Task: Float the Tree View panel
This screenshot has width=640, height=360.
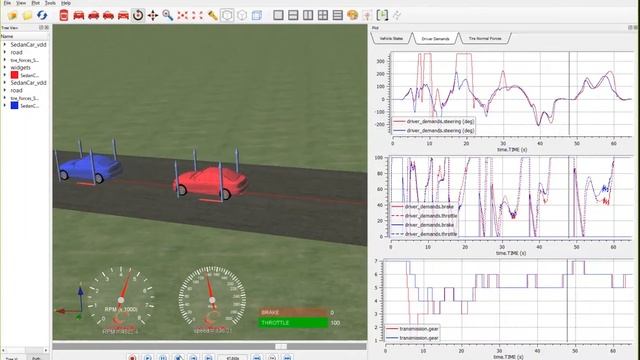Action: pyautogui.click(x=41, y=28)
